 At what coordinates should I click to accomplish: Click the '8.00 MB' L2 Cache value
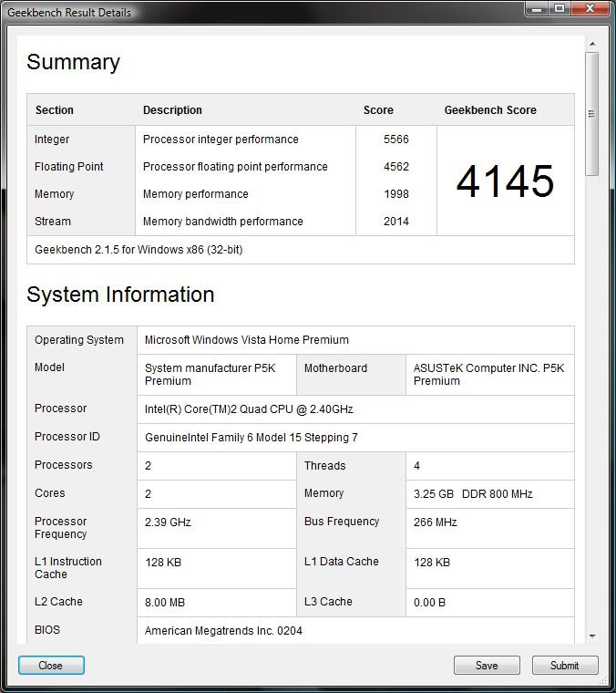click(x=165, y=603)
